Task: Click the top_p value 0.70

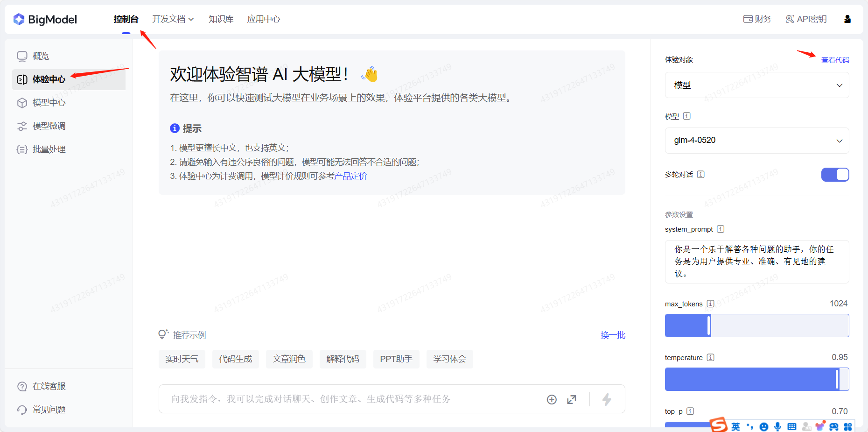Action: (840, 411)
